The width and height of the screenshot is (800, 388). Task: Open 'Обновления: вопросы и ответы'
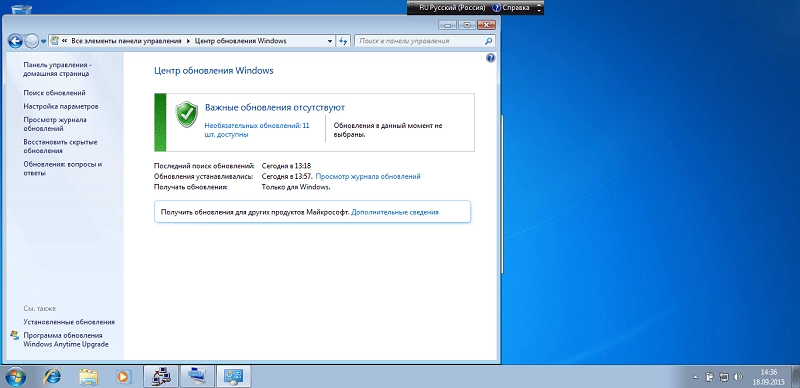pos(63,168)
